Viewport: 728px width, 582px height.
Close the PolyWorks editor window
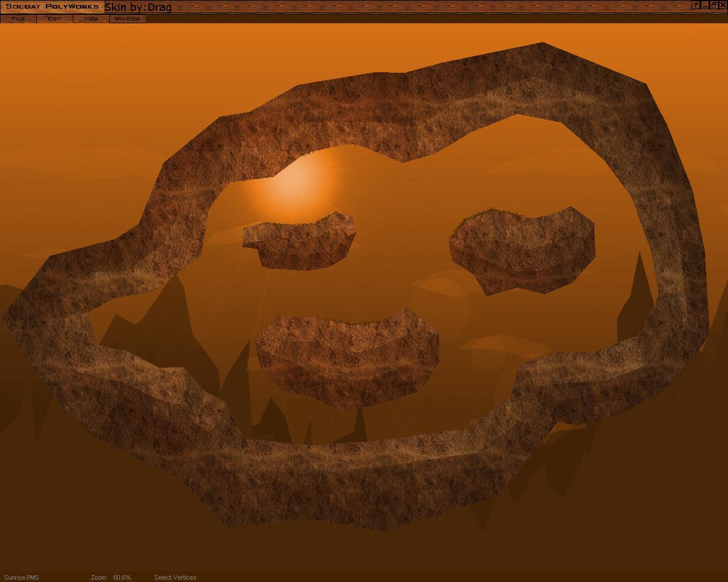tap(723, 5)
